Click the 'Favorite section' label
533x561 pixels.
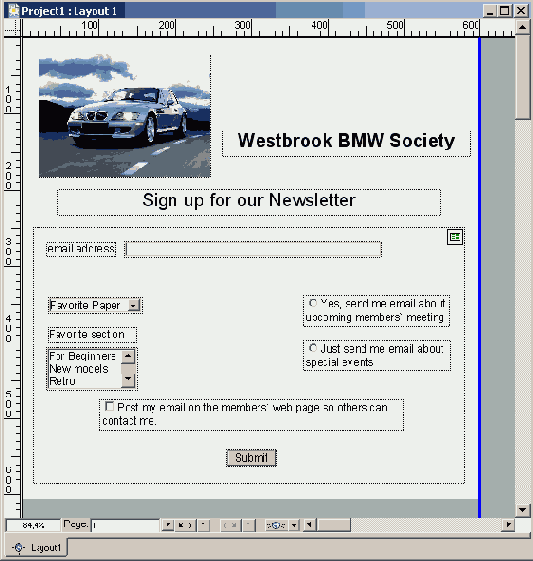[92, 335]
